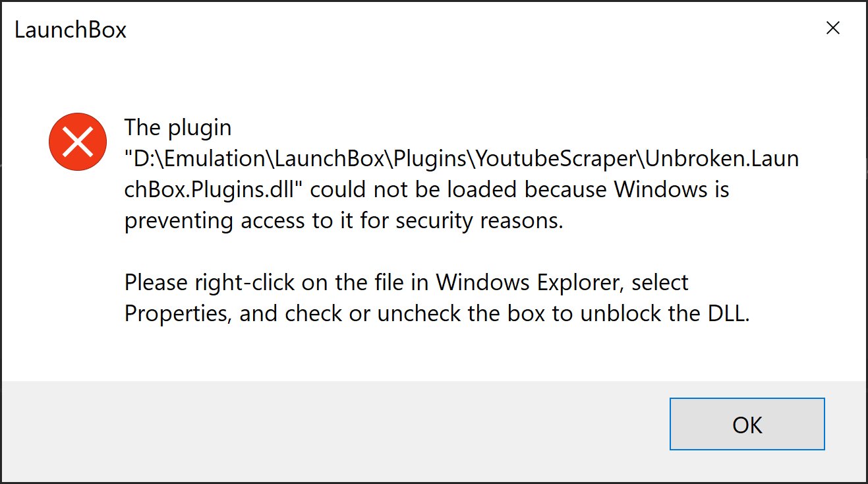Click the OK button
Image resolution: width=868 pixels, height=484 pixels.
pyautogui.click(x=747, y=424)
